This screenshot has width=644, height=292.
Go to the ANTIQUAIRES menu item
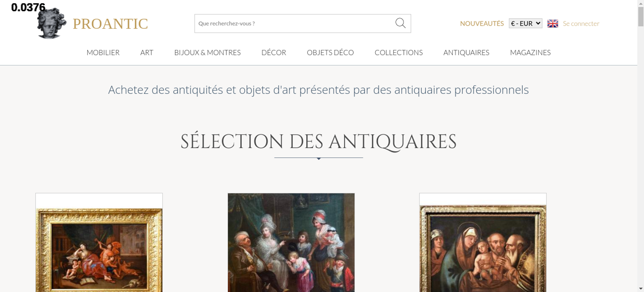pos(466,52)
